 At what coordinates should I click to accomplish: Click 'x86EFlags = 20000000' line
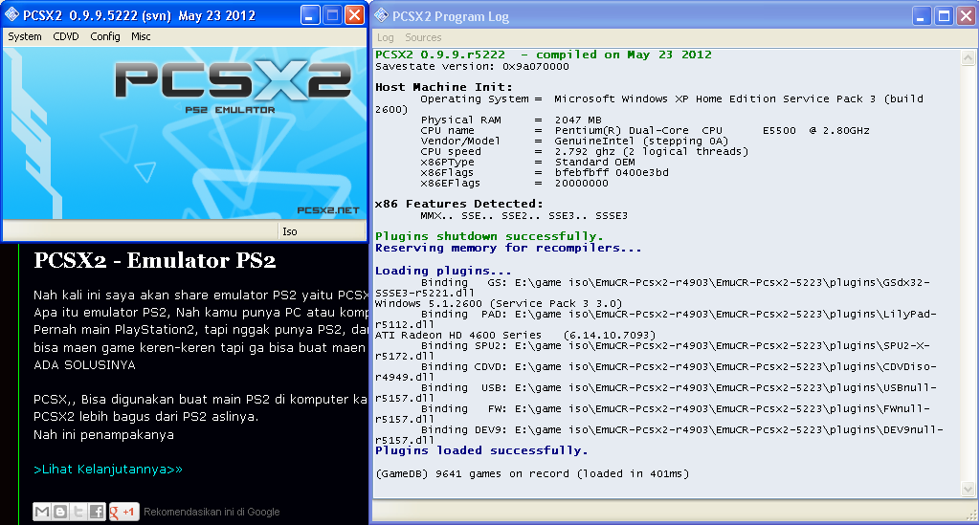coord(514,184)
